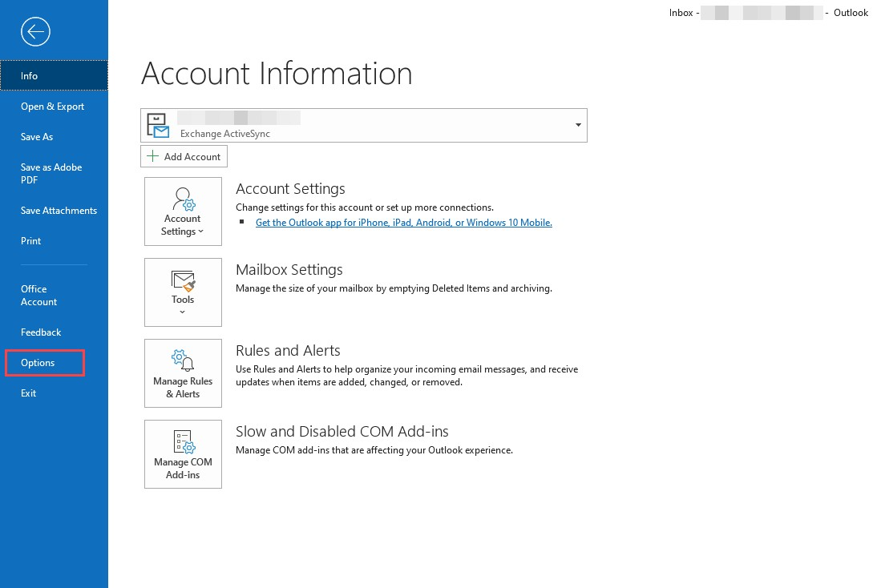Select the Info menu item
Screen dimensions: 885x588
click(x=54, y=75)
